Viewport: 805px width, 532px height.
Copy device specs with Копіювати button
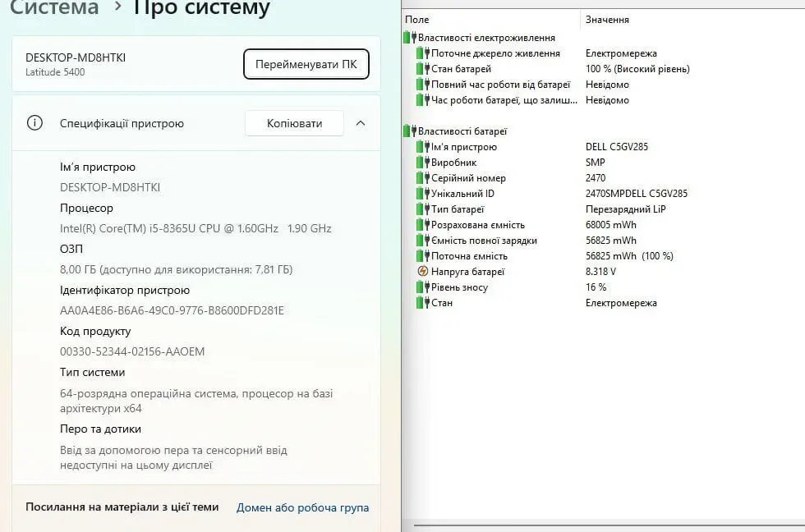click(294, 123)
